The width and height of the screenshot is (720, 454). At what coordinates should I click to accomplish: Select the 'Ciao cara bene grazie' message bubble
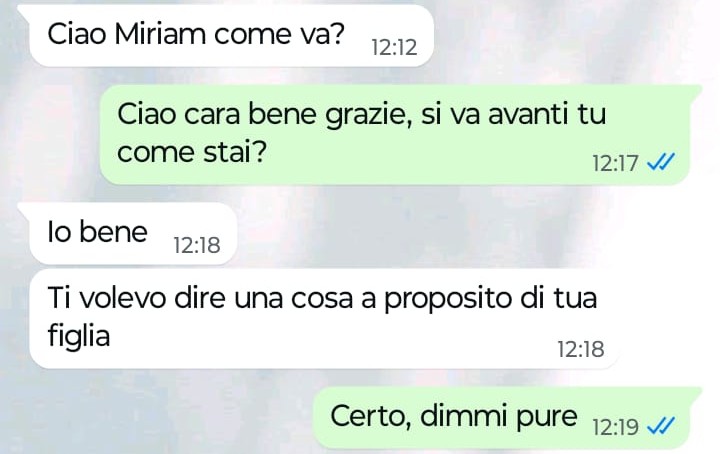coord(395,135)
